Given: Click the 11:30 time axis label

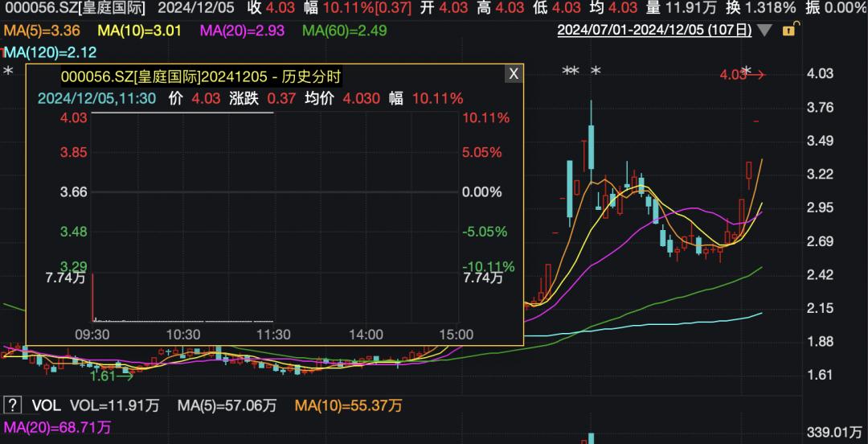Looking at the screenshot, I should coord(275,335).
